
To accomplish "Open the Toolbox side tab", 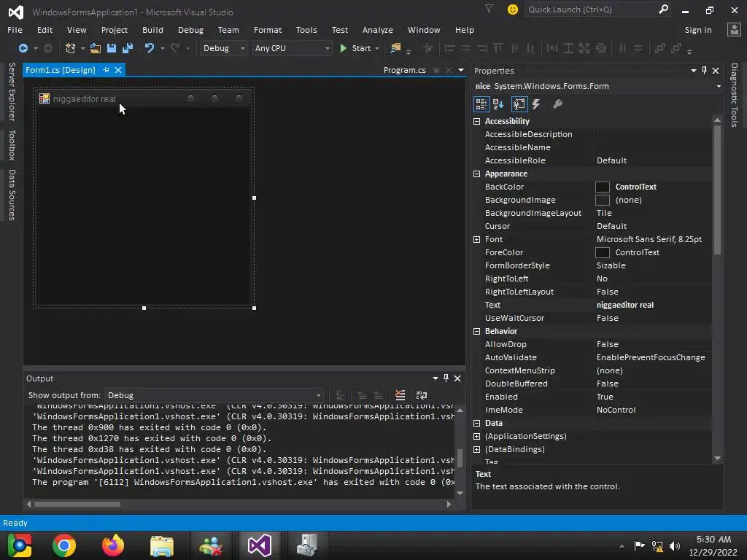I will [12, 145].
